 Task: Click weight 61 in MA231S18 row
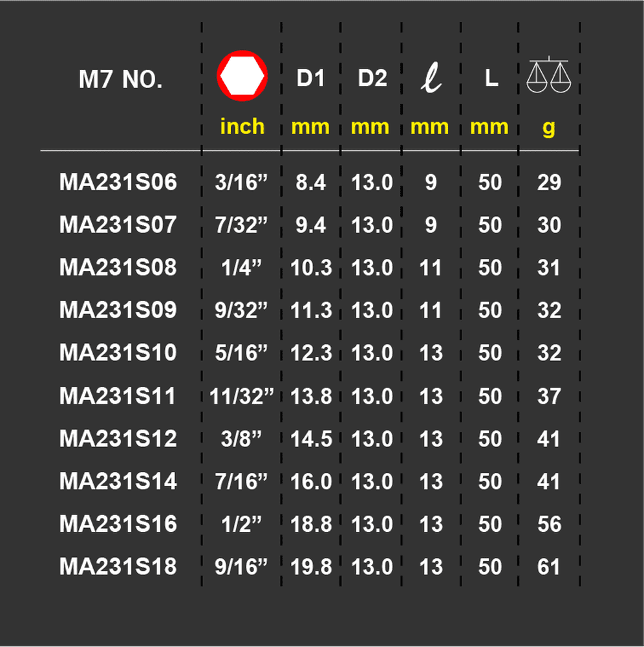(x=548, y=567)
